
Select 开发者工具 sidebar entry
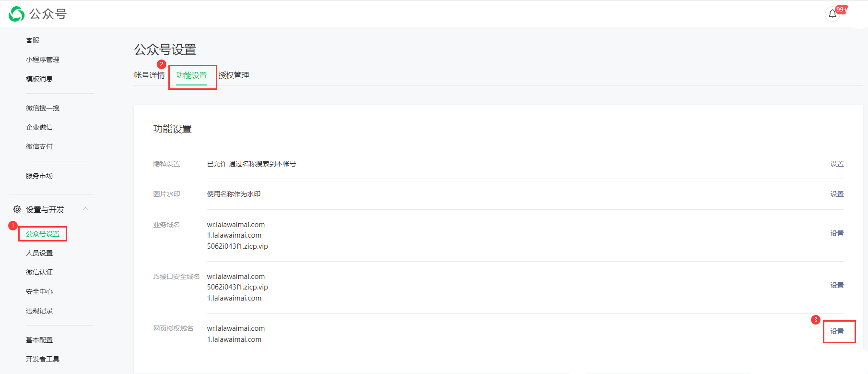coord(43,359)
